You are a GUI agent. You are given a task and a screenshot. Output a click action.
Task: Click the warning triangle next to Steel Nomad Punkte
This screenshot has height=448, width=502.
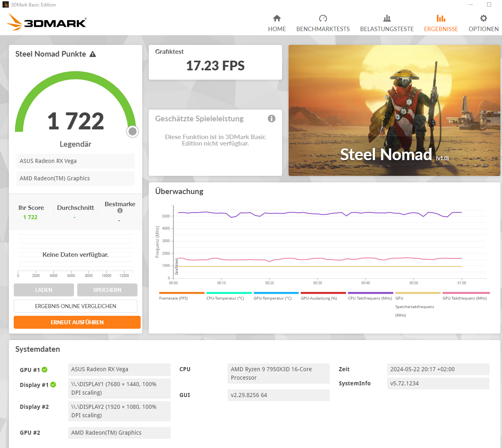click(93, 54)
